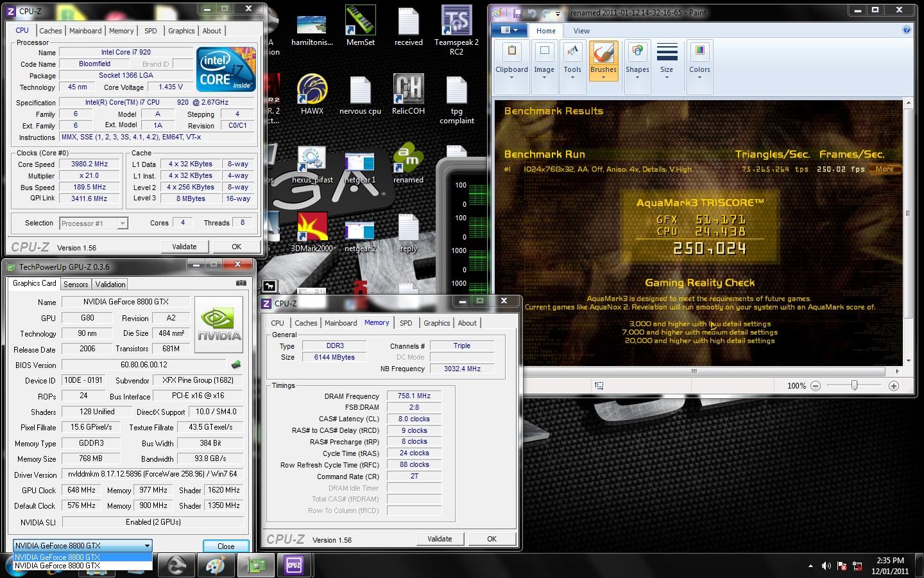924x578 pixels.
Task: Open the Teamspeak 2 RC2 desktop icon
Action: [456, 30]
